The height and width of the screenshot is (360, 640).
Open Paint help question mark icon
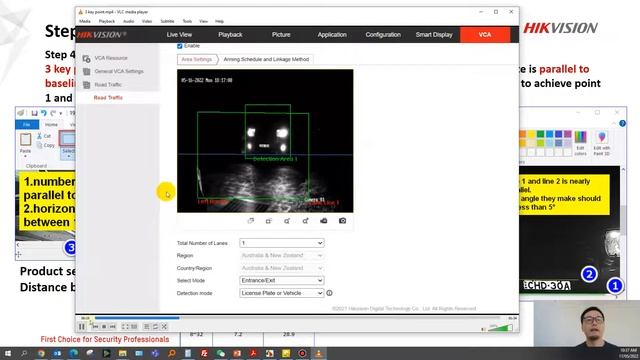pos(622,123)
